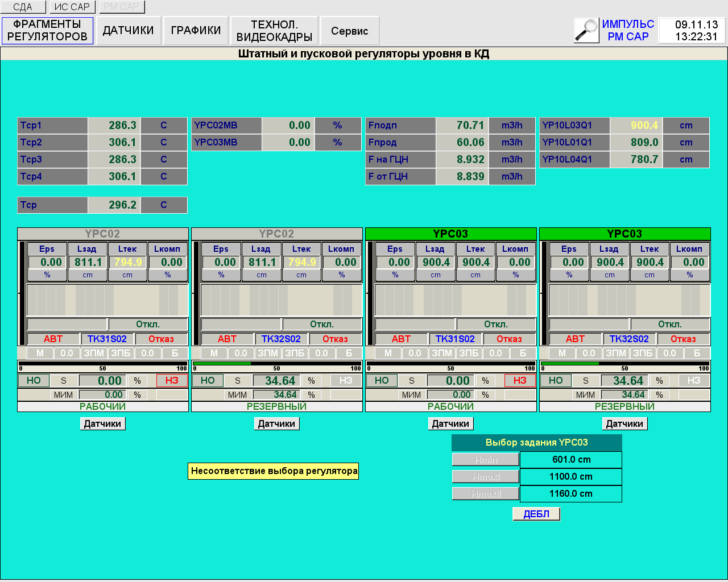Toggle НО in the working YPC02 panel
The image size is (728, 582).
click(34, 380)
